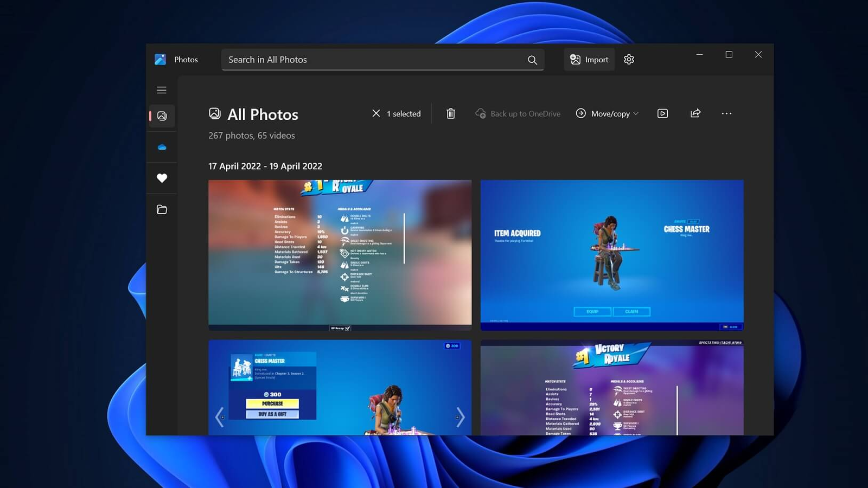Open Photos settings gear
The image size is (868, 488).
[629, 60]
